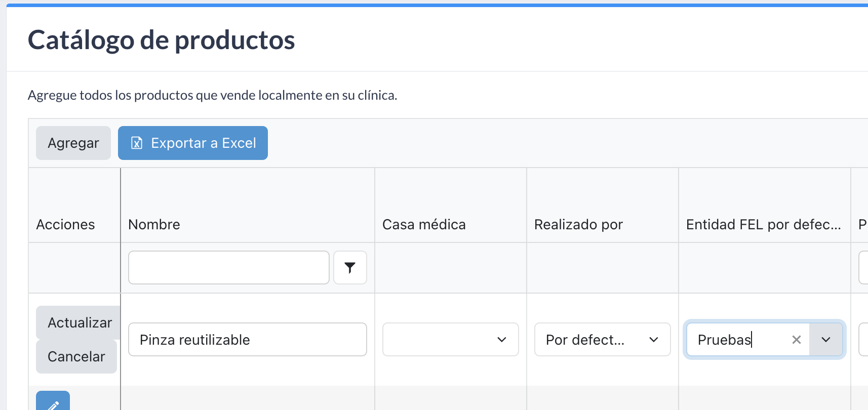The height and width of the screenshot is (410, 868).
Task: Export the catalog with Exportar a Excel
Action: 193,143
